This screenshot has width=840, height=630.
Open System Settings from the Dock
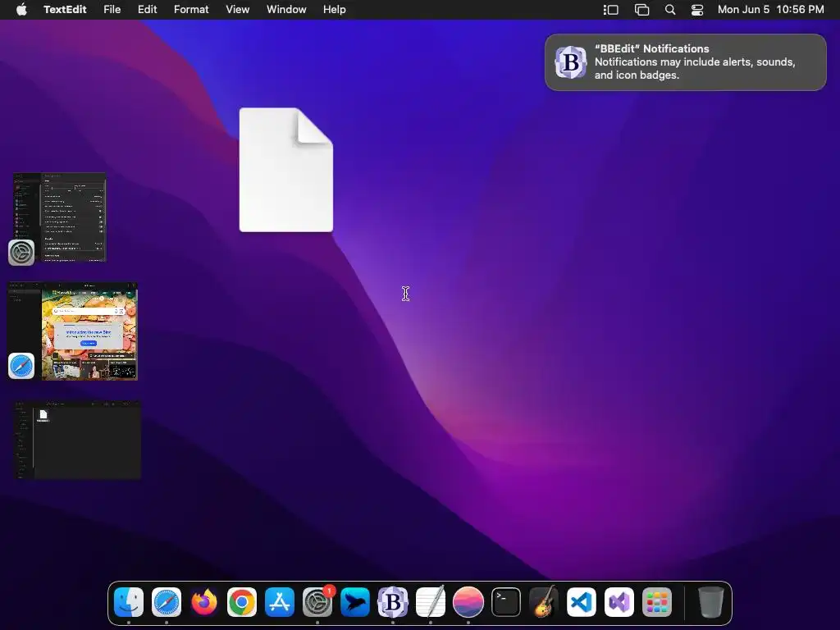tap(317, 601)
